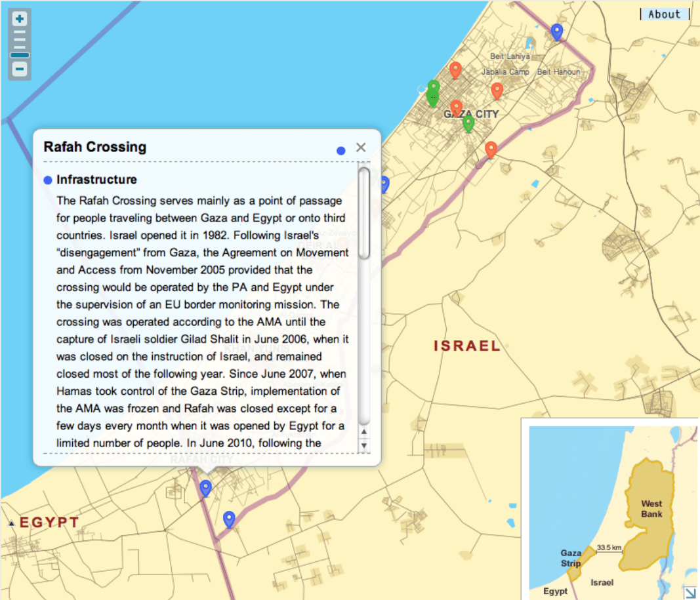Select the blue marker at Rafah Crossing
The image size is (700, 600).
tap(205, 489)
